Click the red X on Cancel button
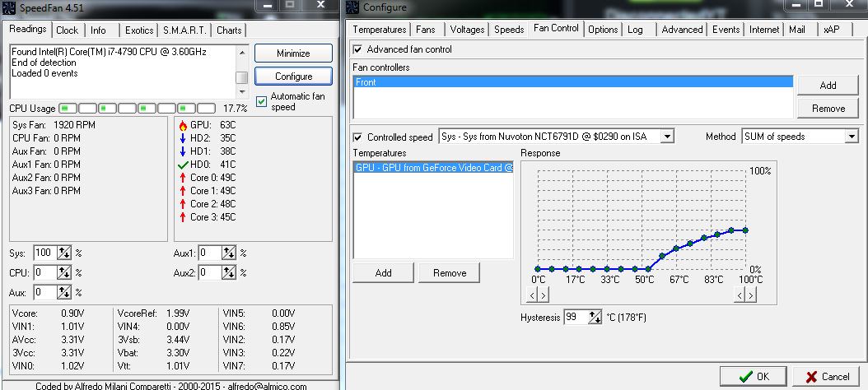868x390 pixels. [x=811, y=377]
